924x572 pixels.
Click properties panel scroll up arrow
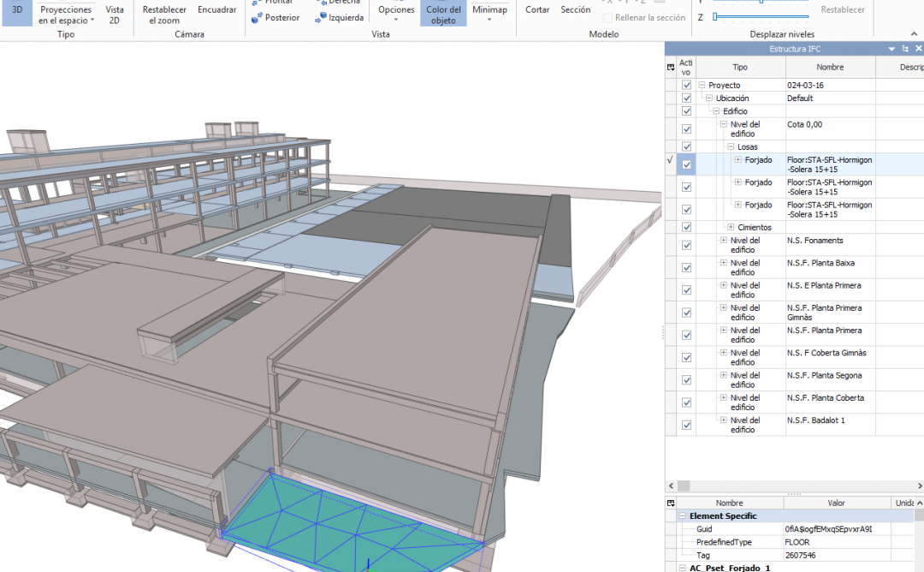919,503
